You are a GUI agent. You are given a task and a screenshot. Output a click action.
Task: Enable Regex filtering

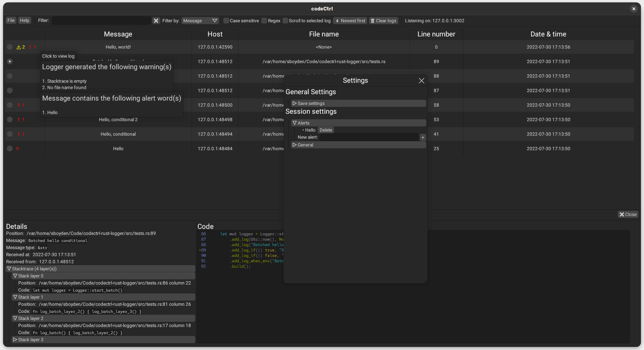click(264, 21)
